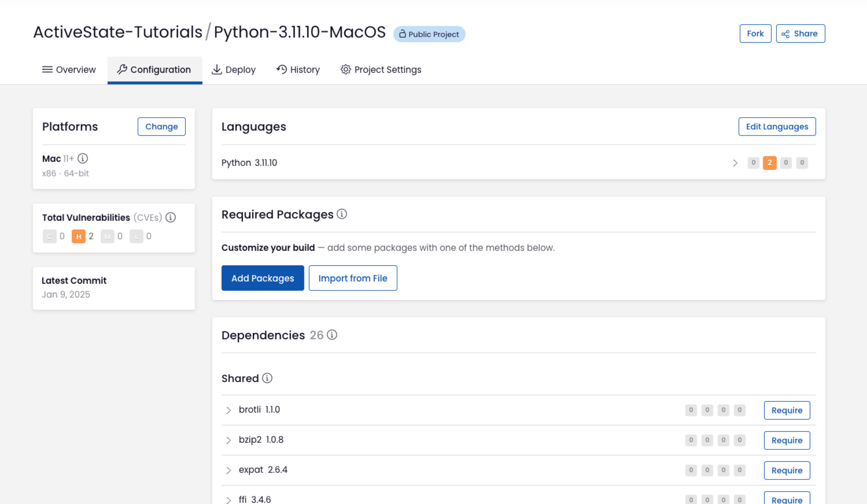Image resolution: width=867 pixels, height=504 pixels.
Task: Click the info icon next to Shared heading
Action: [x=267, y=378]
